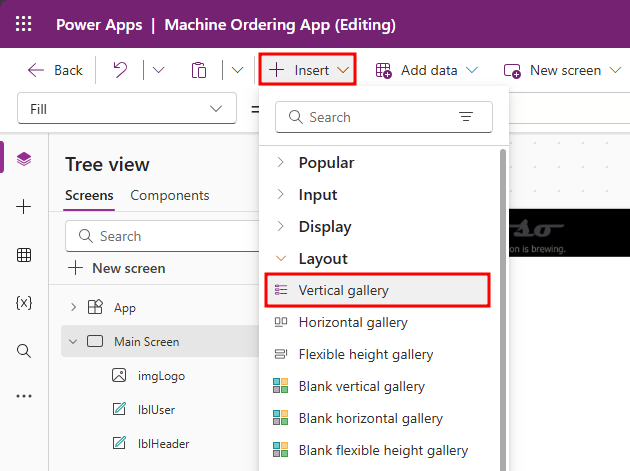Expand the Display category
This screenshot has height=471, width=630.
click(280, 226)
